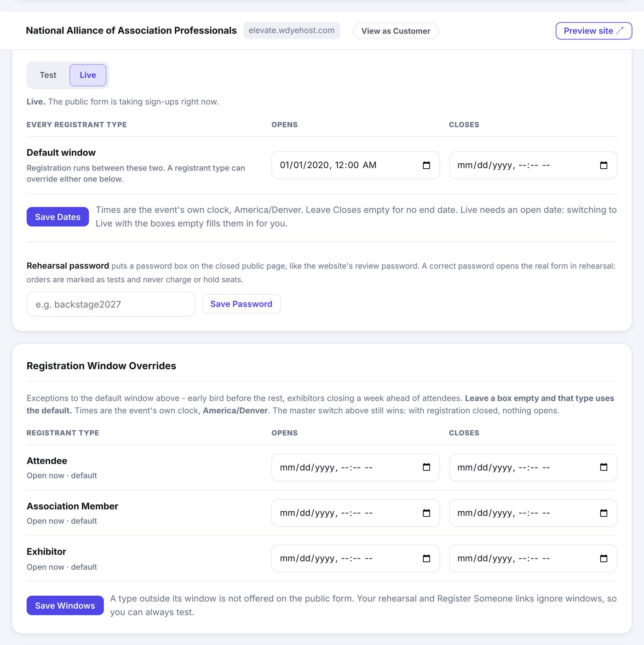This screenshot has height=645, width=644.
Task: Click 'EVERY REGISTRANT TYPE' column header
Action: pos(77,125)
